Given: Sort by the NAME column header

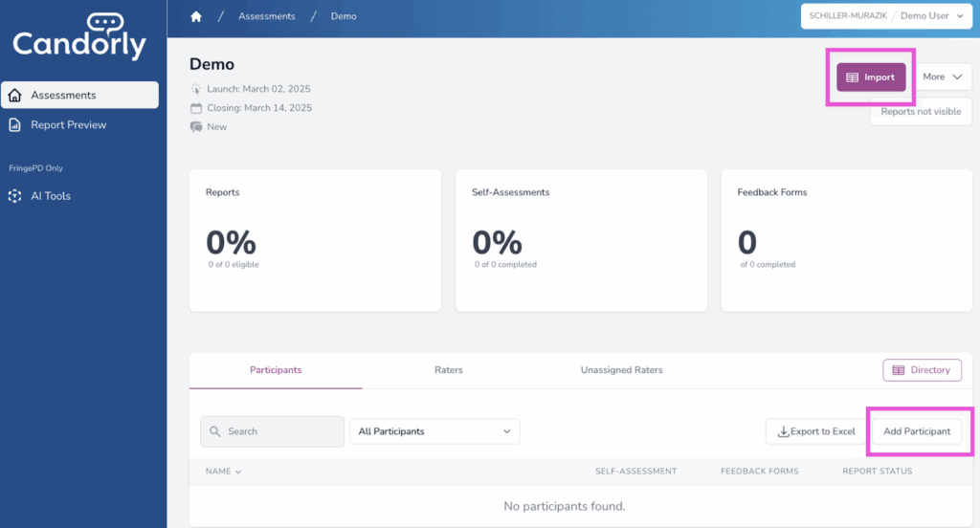Looking at the screenshot, I should [x=223, y=471].
